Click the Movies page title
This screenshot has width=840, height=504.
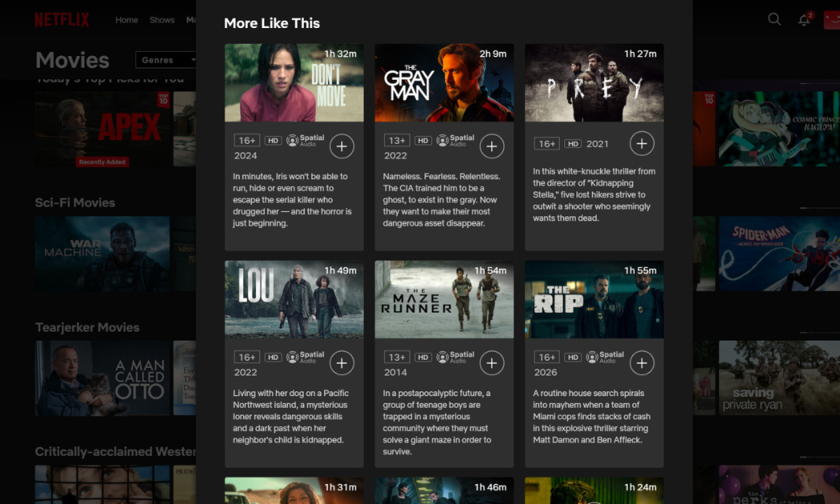(x=72, y=60)
